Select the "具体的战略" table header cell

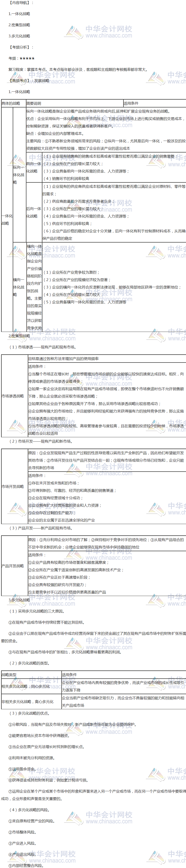point(11,104)
